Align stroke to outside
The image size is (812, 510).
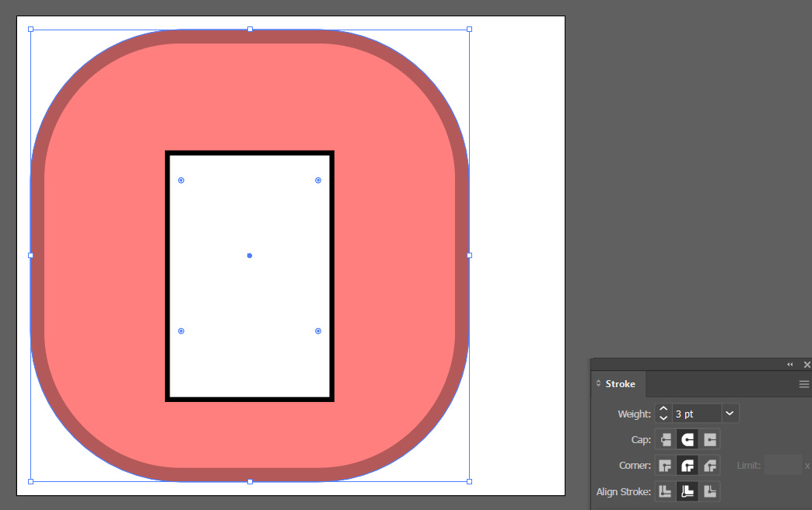[x=709, y=491]
